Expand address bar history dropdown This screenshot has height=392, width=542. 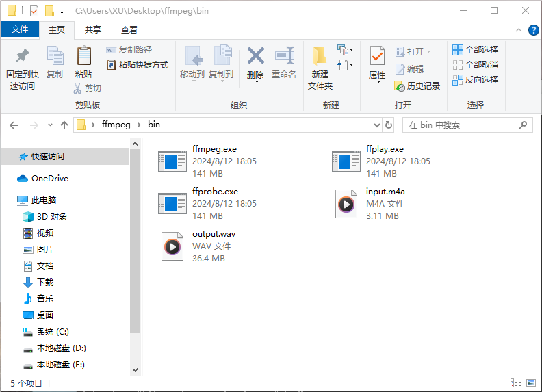[376, 125]
